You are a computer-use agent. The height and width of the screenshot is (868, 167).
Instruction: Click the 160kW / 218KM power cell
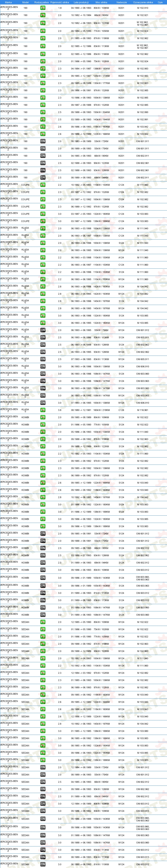pos(101,410)
